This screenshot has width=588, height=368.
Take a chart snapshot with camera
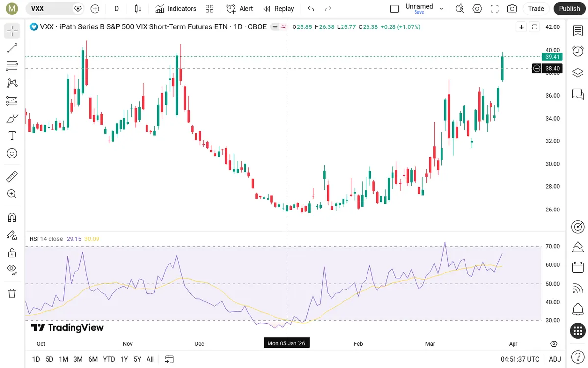tap(512, 8)
